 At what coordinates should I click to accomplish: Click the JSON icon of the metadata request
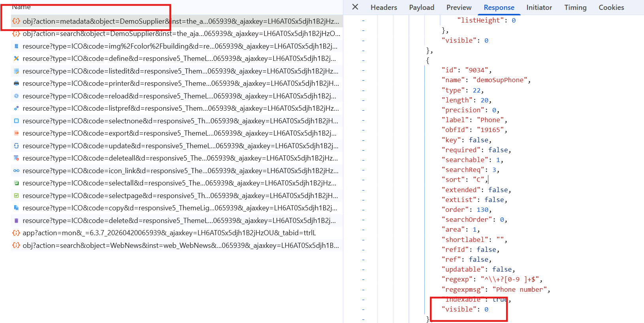pyautogui.click(x=16, y=21)
